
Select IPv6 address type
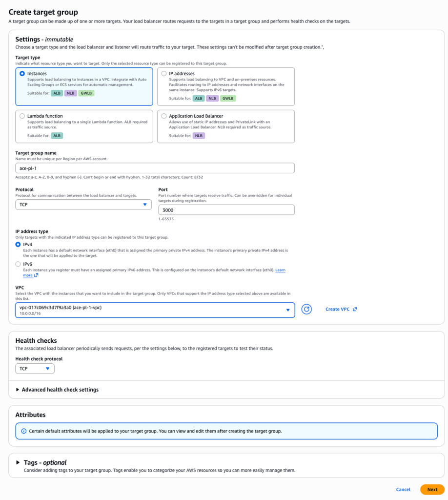(18, 264)
